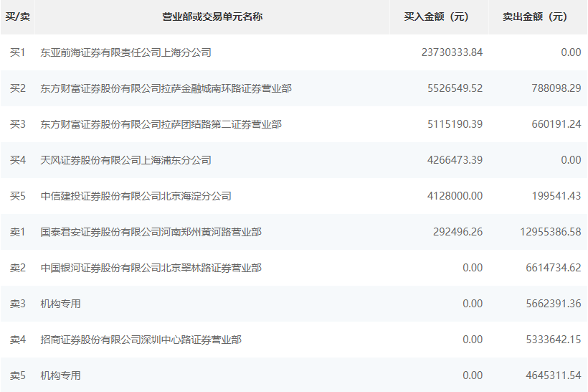Click the buy amount 4128000.00
Image resolution: width=588 pixels, height=392 pixels.
[455, 196]
